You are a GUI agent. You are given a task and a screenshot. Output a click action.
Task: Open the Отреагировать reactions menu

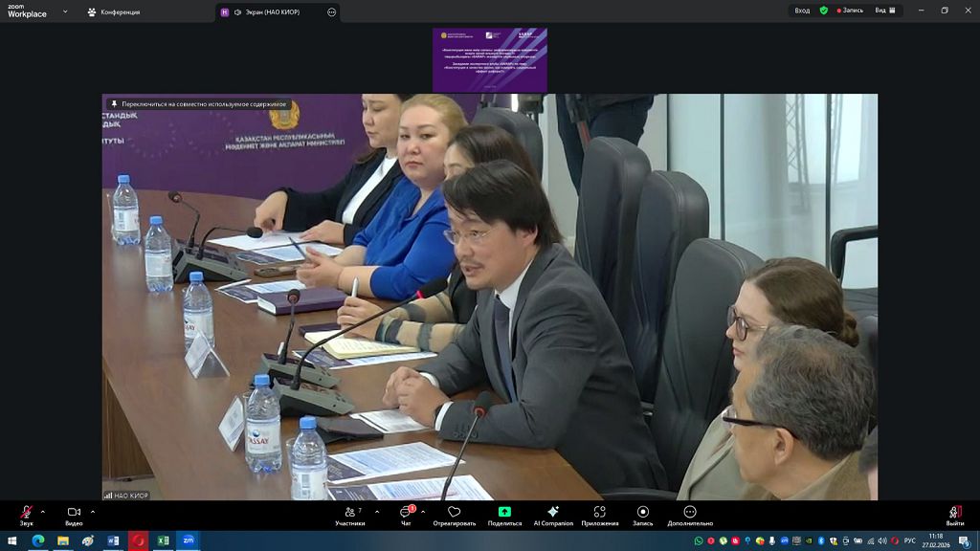pyautogui.click(x=454, y=514)
